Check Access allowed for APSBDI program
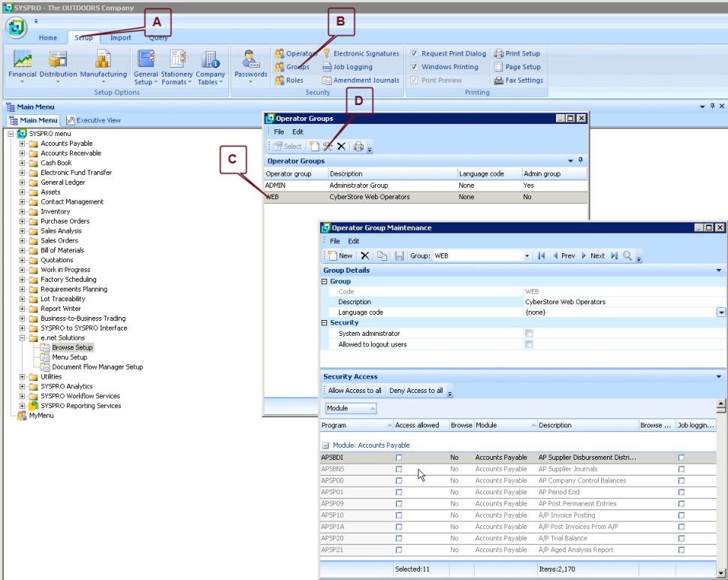 pos(399,458)
